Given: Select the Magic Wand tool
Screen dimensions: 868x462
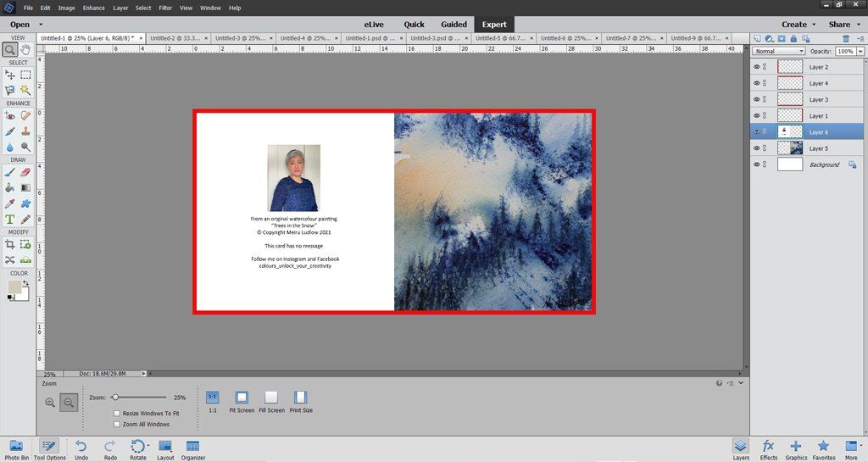Looking at the screenshot, I should pos(25,89).
